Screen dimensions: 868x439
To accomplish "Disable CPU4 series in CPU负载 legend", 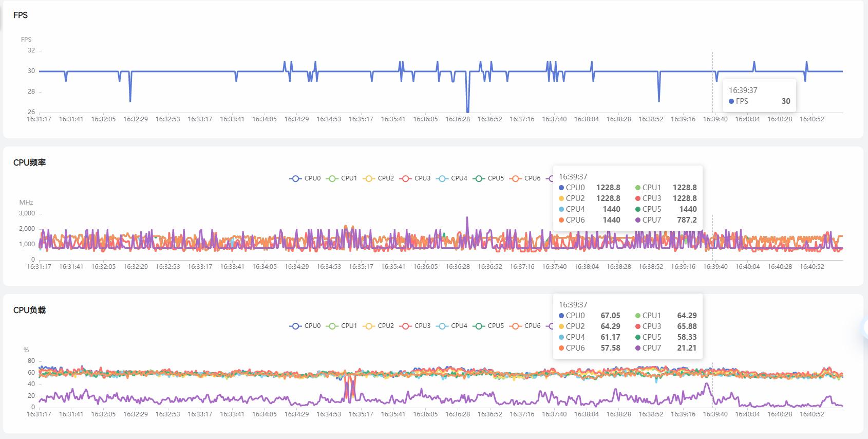I will [x=451, y=326].
